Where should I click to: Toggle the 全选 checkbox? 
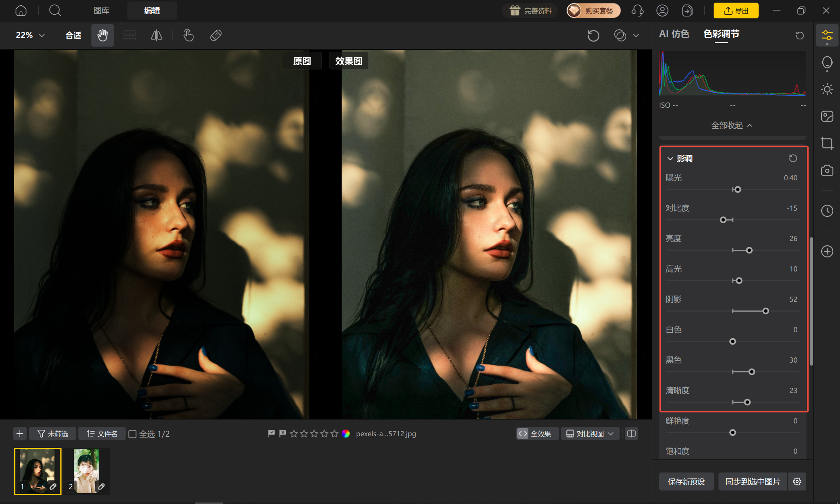132,434
